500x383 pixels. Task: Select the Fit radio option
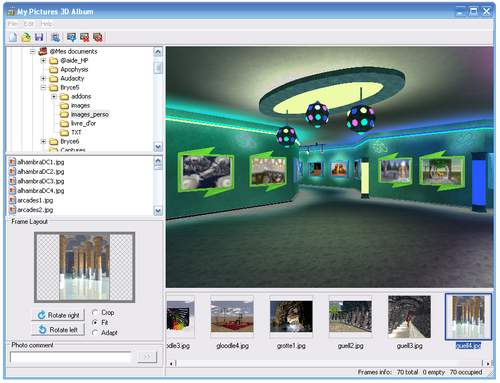[95, 322]
